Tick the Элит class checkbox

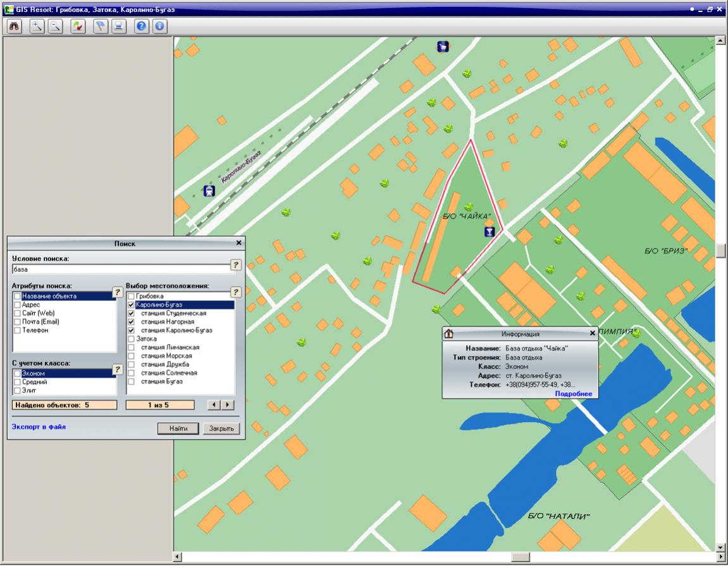17,390
